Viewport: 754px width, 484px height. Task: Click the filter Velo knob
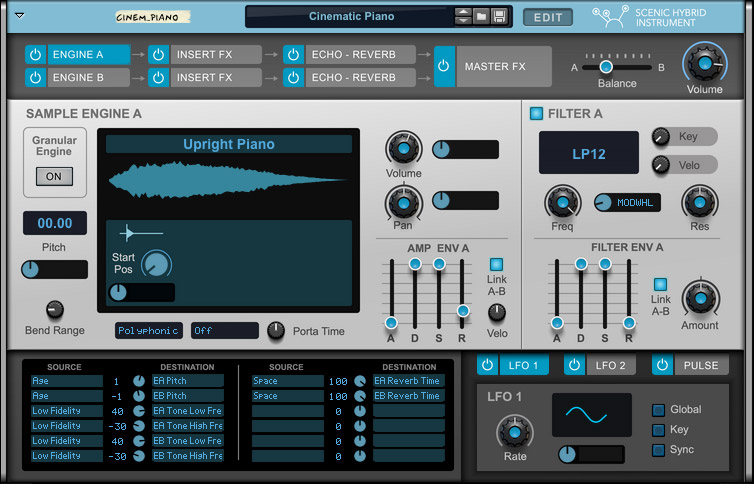[x=661, y=165]
